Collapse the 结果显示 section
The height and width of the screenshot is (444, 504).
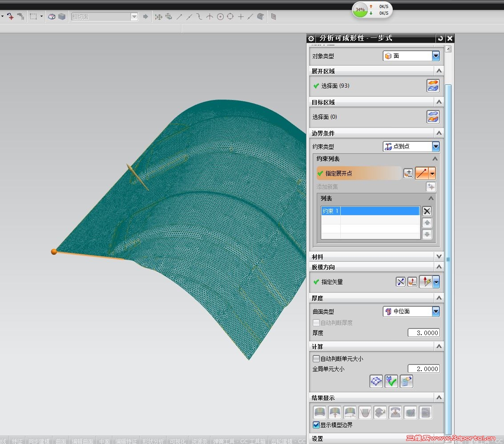tap(439, 397)
